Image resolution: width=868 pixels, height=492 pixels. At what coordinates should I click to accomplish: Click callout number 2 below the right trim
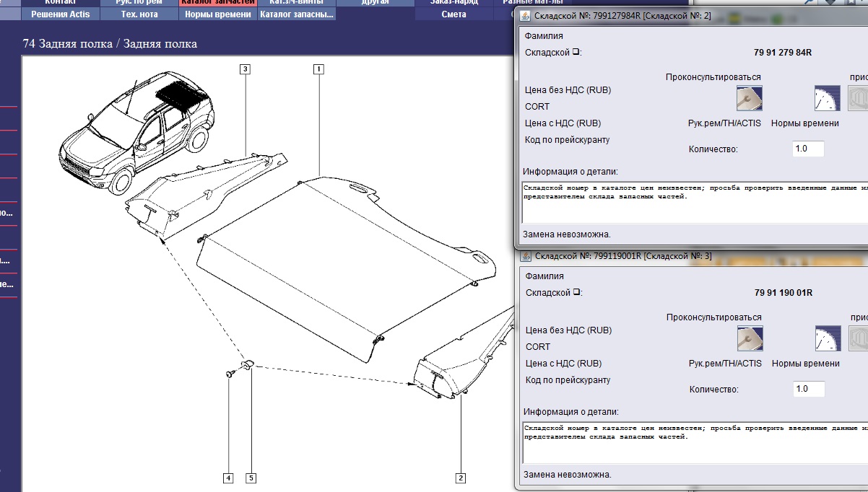point(460,478)
